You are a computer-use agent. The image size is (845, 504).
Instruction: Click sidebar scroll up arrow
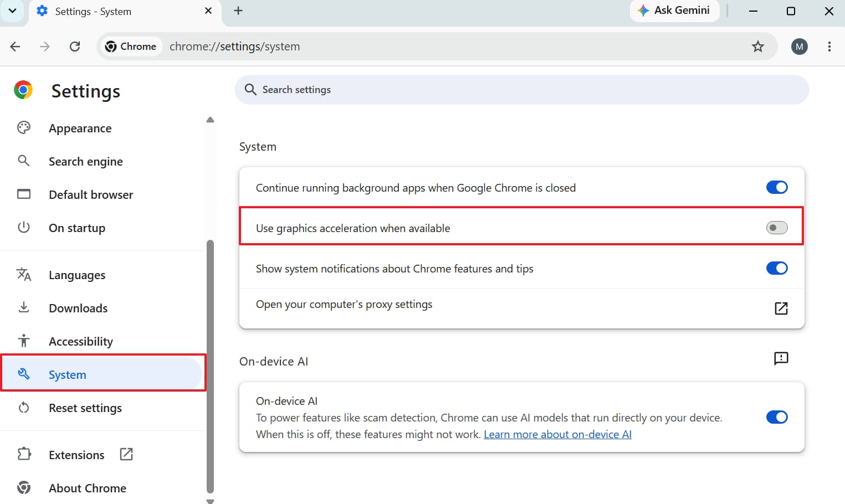[x=210, y=120]
